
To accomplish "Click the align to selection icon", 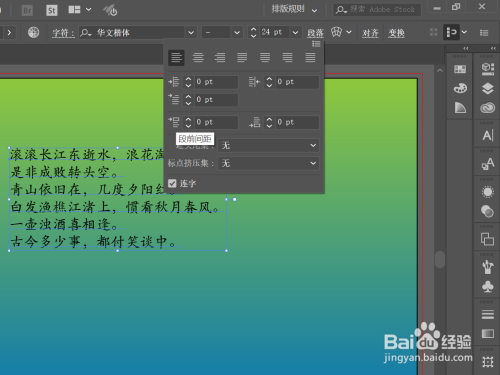I will pyautogui.click(x=451, y=32).
